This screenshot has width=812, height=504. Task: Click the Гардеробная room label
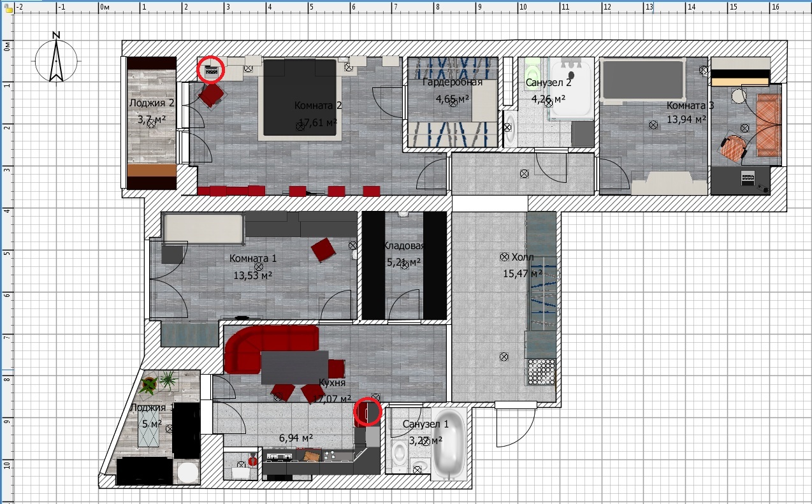point(452,82)
